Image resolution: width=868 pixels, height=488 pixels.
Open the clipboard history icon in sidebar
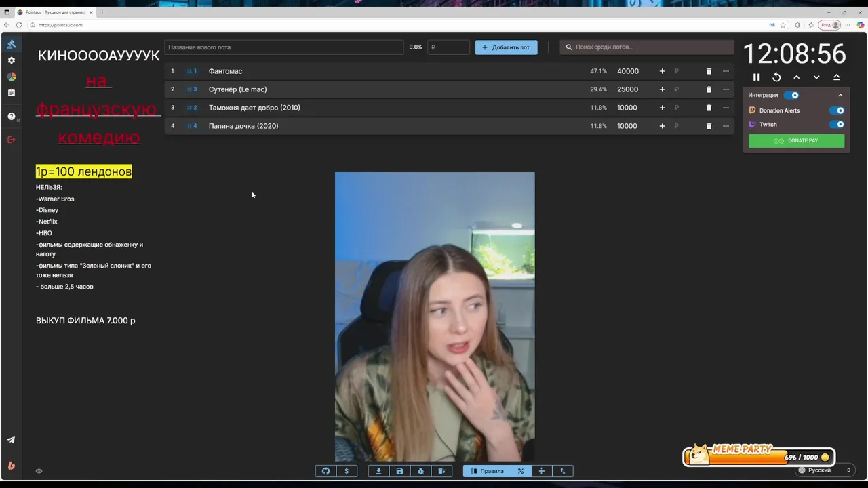tap(12, 93)
